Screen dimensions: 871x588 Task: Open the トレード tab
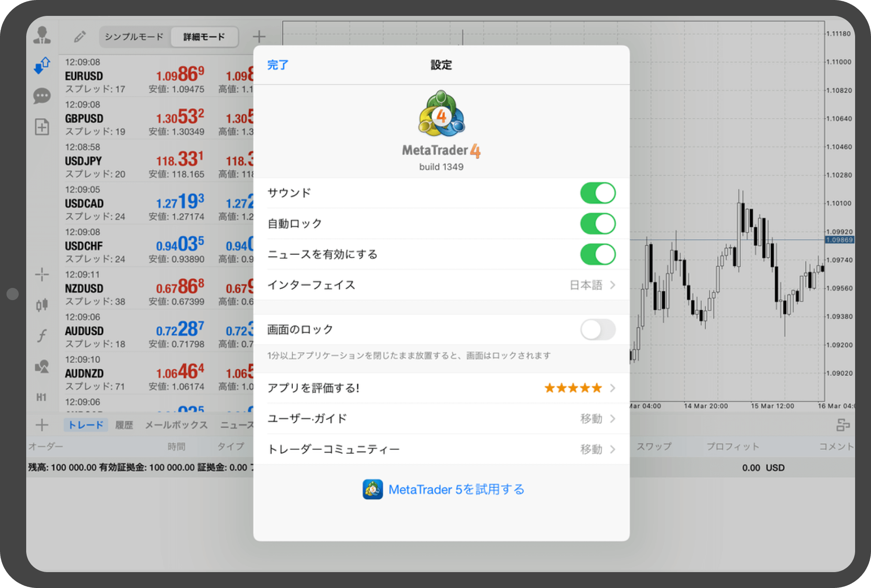coord(86,425)
